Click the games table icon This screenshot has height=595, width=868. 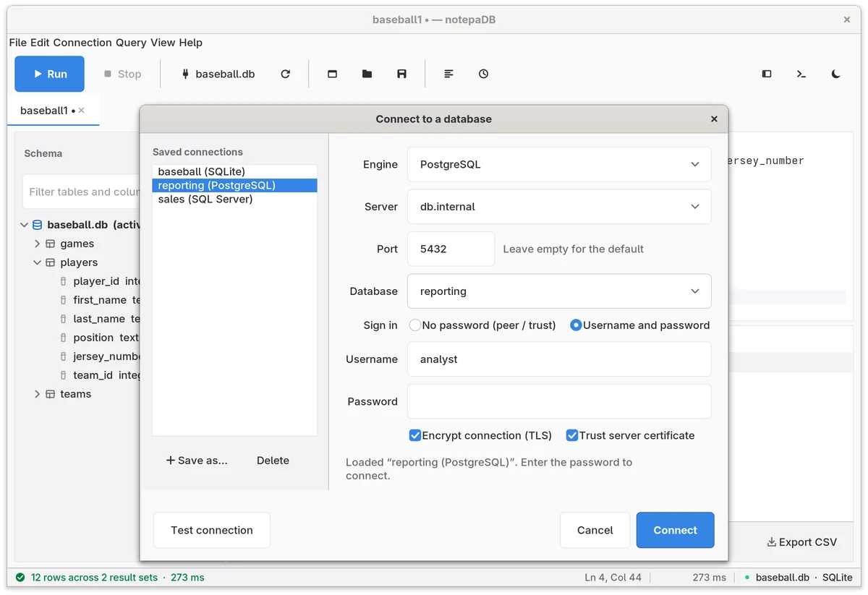[51, 244]
